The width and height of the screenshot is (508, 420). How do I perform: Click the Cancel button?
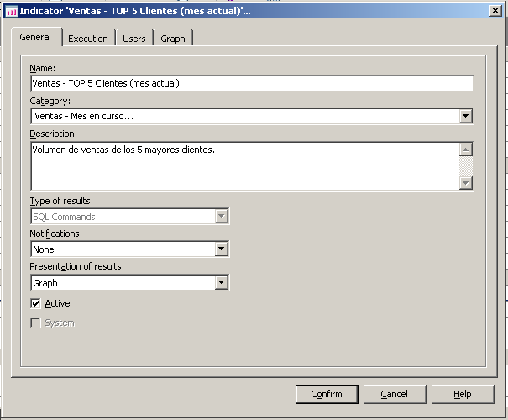pyautogui.click(x=394, y=394)
